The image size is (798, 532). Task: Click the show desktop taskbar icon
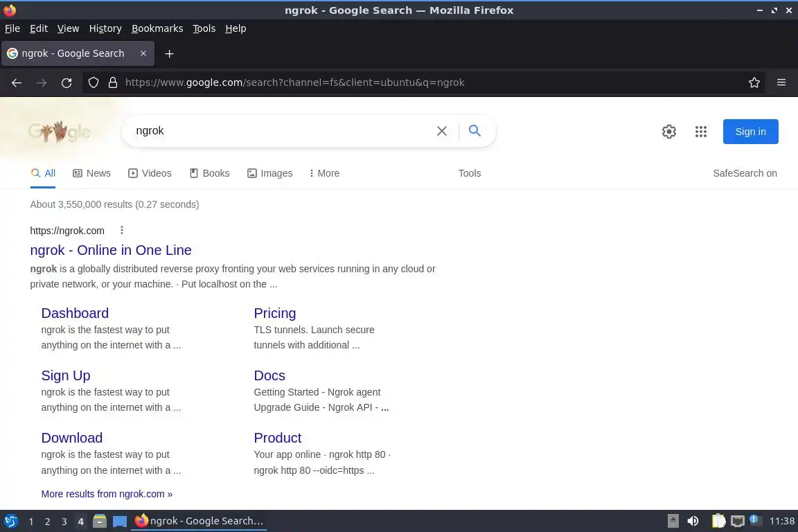pos(120,522)
